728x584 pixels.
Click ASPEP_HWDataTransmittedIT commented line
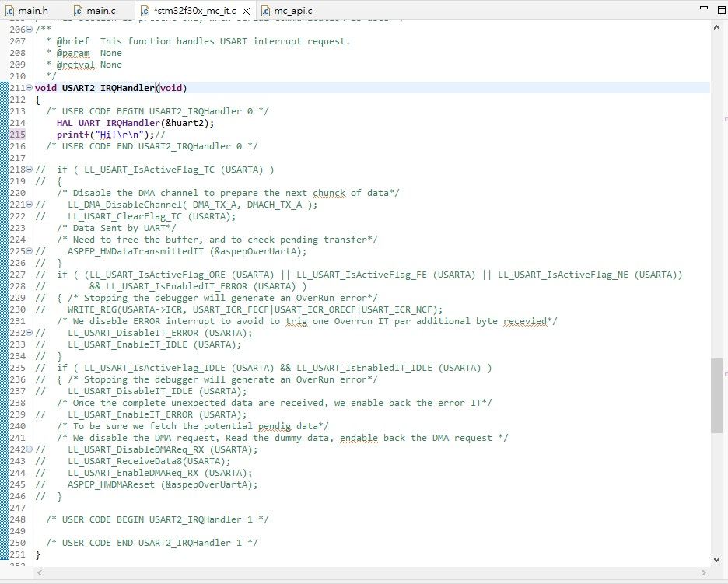171,251
